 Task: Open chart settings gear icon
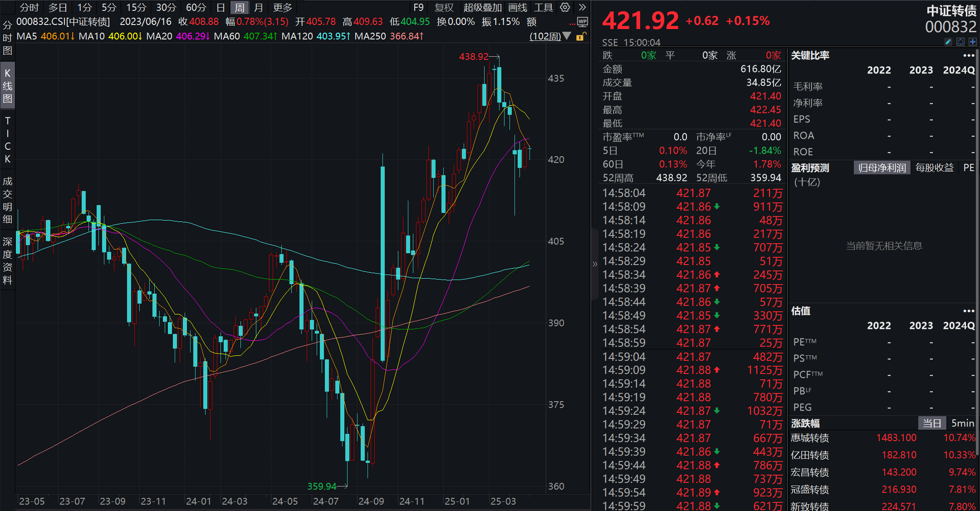565,7
